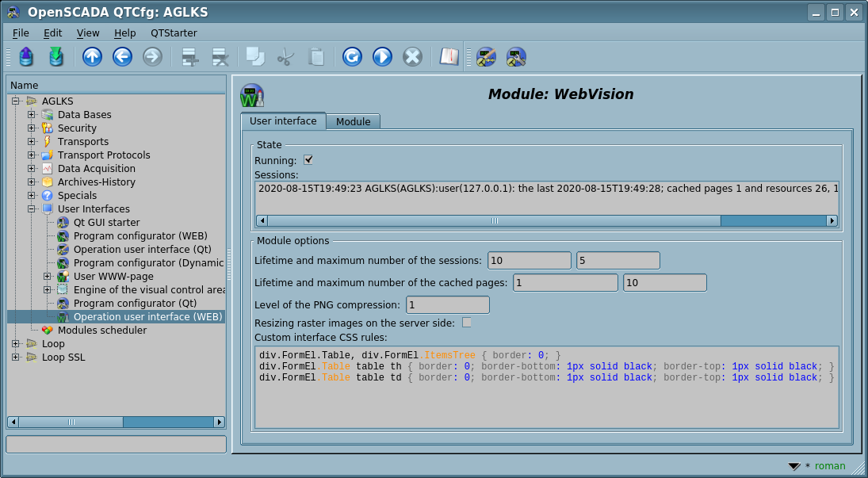This screenshot has height=478, width=868.
Task: Click the Paste clipboard toolbar icon
Action: [315, 56]
